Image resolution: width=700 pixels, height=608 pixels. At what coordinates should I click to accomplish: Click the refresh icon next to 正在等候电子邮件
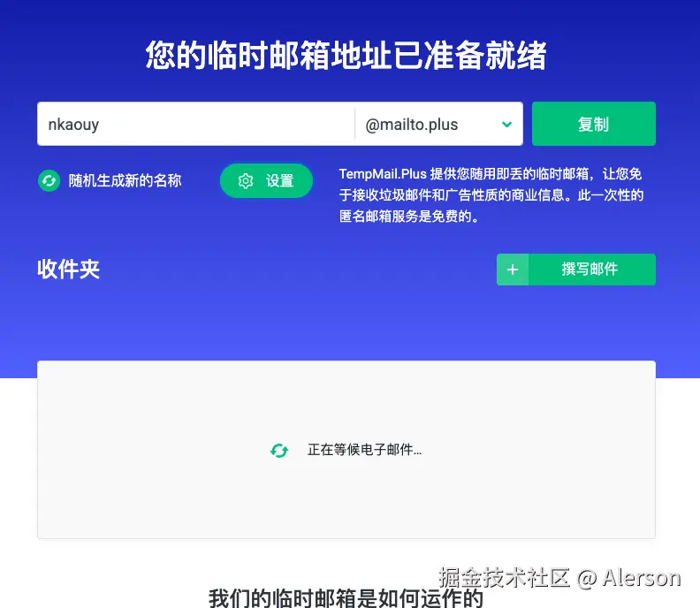point(279,451)
